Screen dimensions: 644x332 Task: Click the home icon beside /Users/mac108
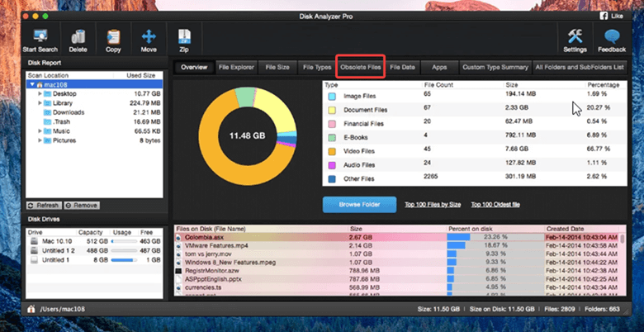point(31,309)
